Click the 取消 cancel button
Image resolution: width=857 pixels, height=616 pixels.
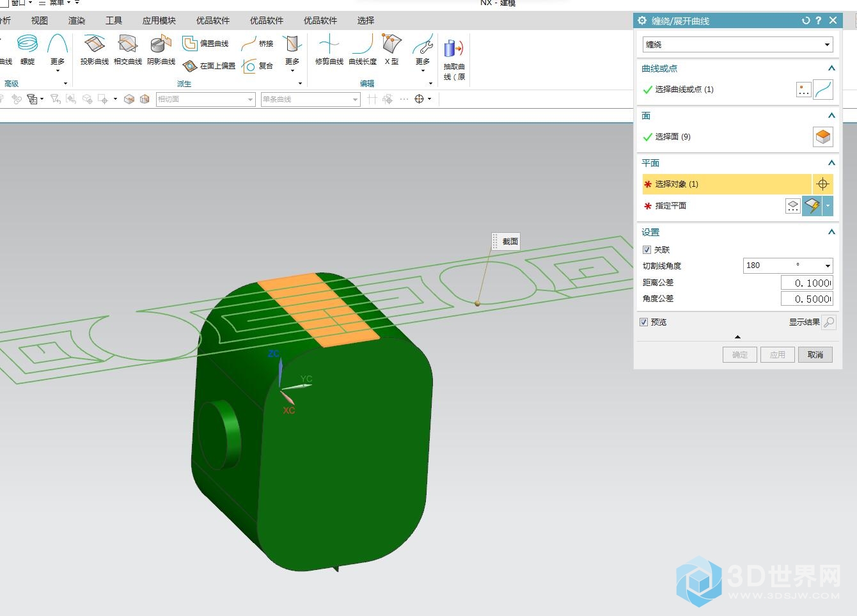(815, 354)
